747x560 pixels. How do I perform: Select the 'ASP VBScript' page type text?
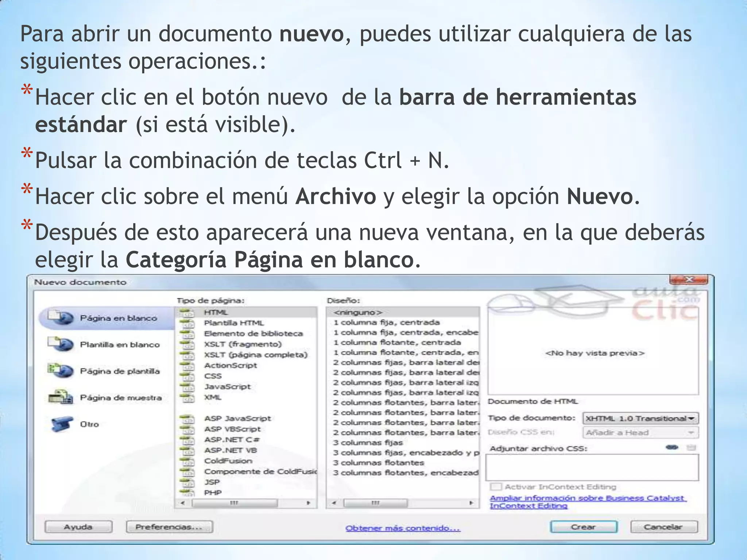[232, 429]
